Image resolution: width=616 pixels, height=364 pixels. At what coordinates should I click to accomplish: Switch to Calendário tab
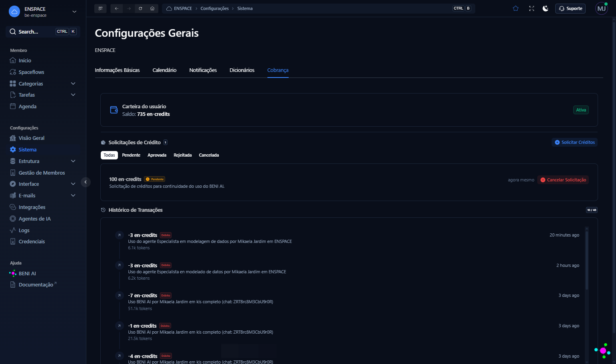(x=164, y=70)
